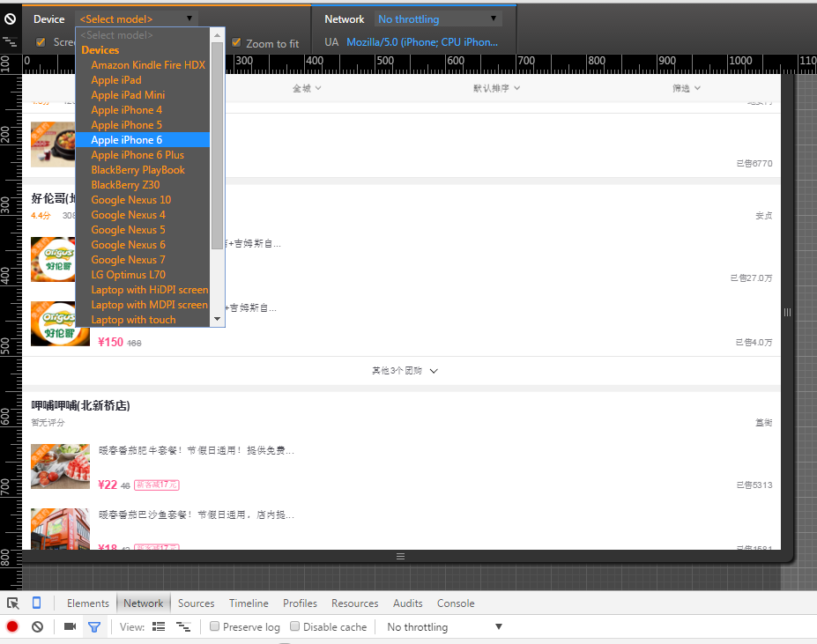Click the device list scroll-up arrow

[x=218, y=35]
